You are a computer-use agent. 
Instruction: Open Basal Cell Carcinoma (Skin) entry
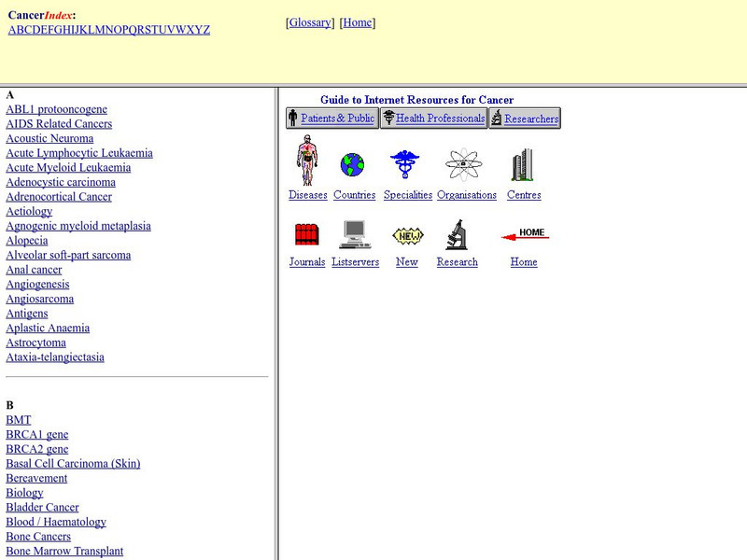tap(73, 464)
